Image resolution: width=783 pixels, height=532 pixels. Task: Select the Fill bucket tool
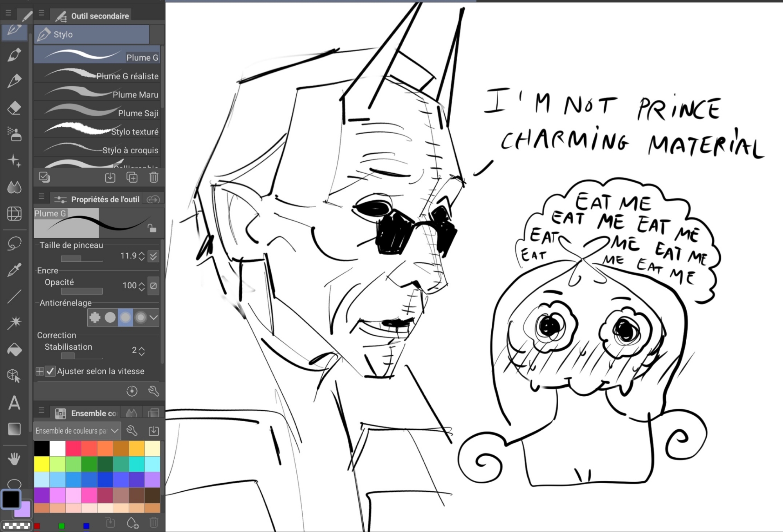tap(14, 349)
